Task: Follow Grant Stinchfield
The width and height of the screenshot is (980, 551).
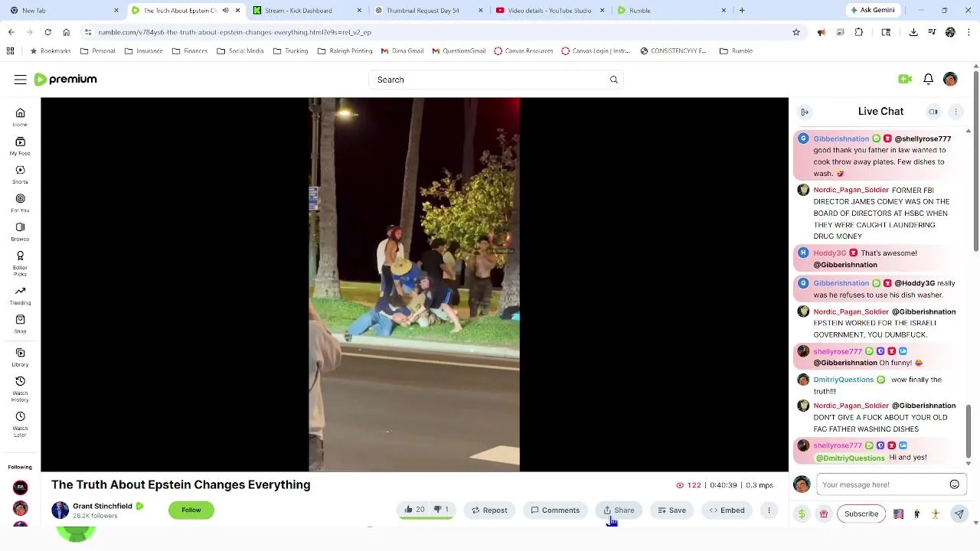Action: (191, 510)
